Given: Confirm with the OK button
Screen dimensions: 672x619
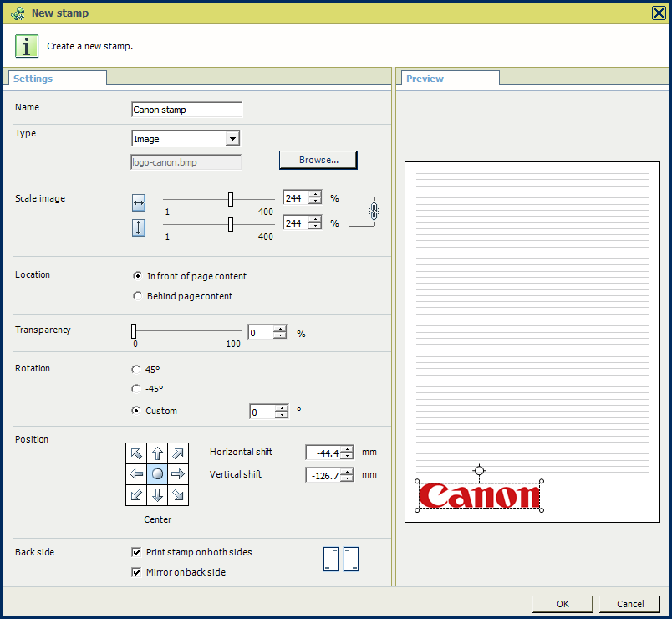Looking at the screenshot, I should (x=563, y=604).
